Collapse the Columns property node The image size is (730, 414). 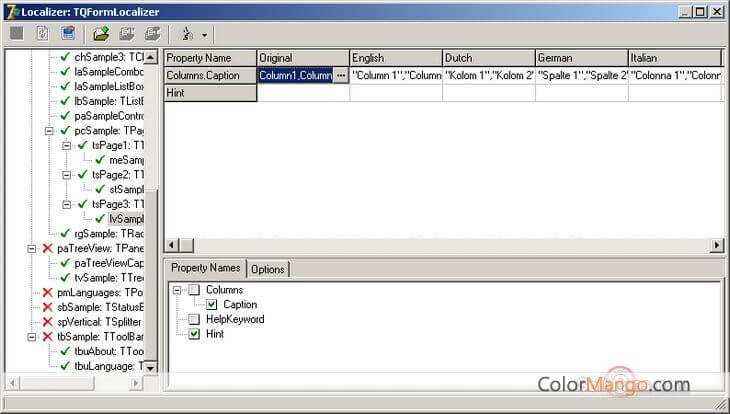[x=177, y=290]
